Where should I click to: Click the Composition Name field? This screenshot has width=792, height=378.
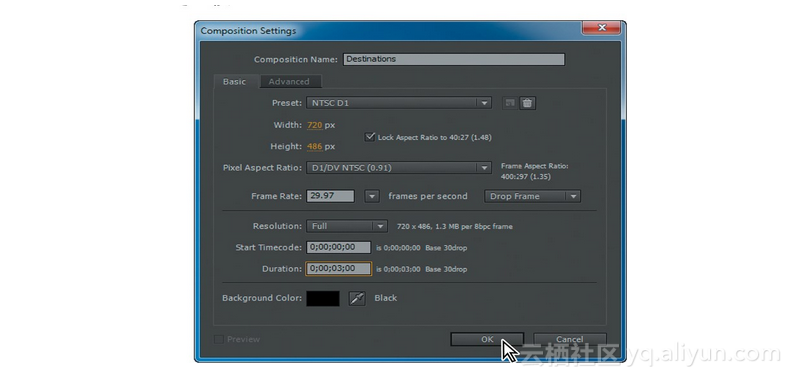[x=454, y=59]
